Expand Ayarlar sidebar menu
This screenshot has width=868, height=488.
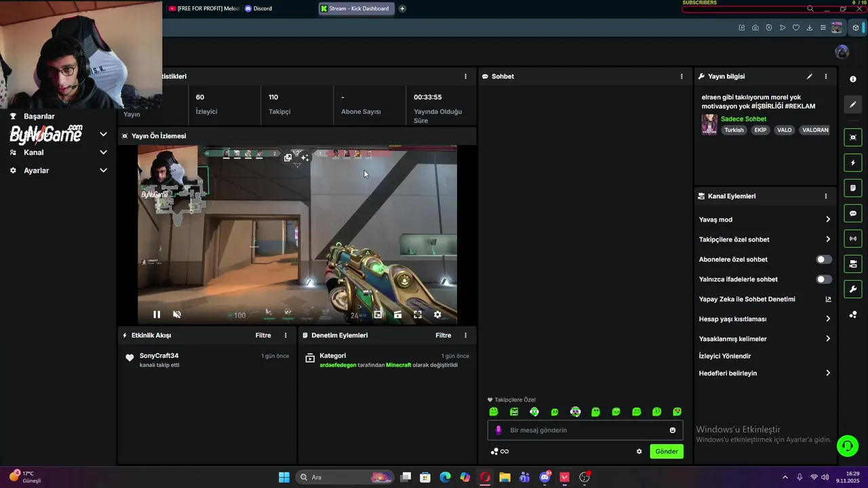pyautogui.click(x=58, y=171)
